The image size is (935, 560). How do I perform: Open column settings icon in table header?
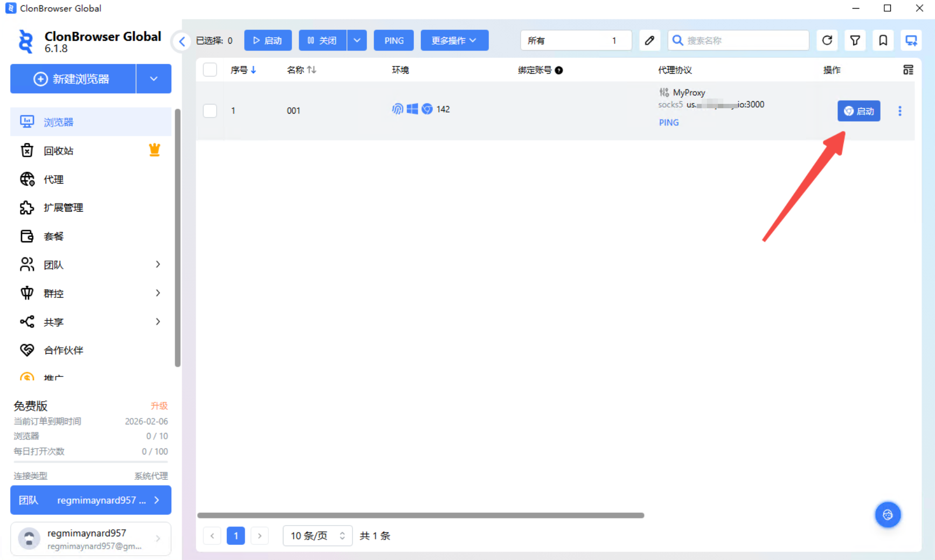click(x=908, y=70)
